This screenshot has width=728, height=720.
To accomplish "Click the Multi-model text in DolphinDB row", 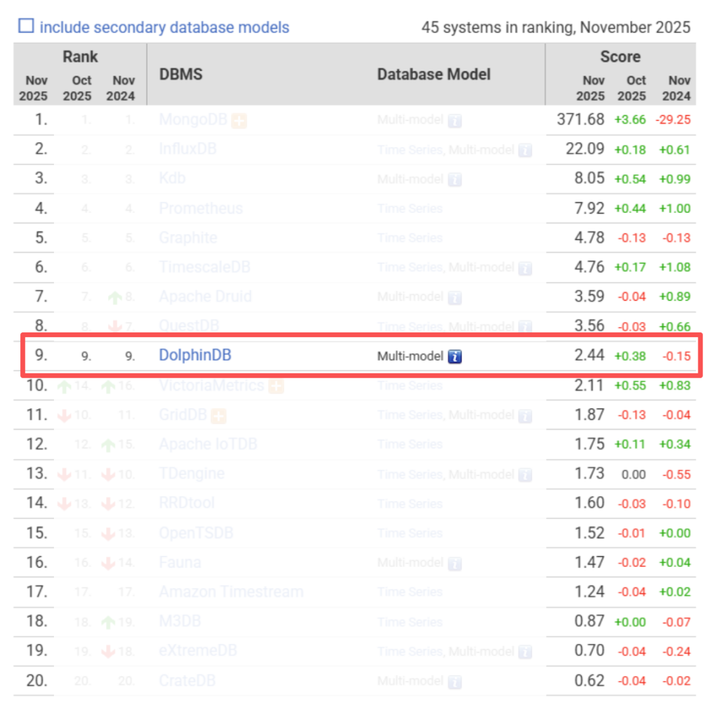I will (x=411, y=357).
